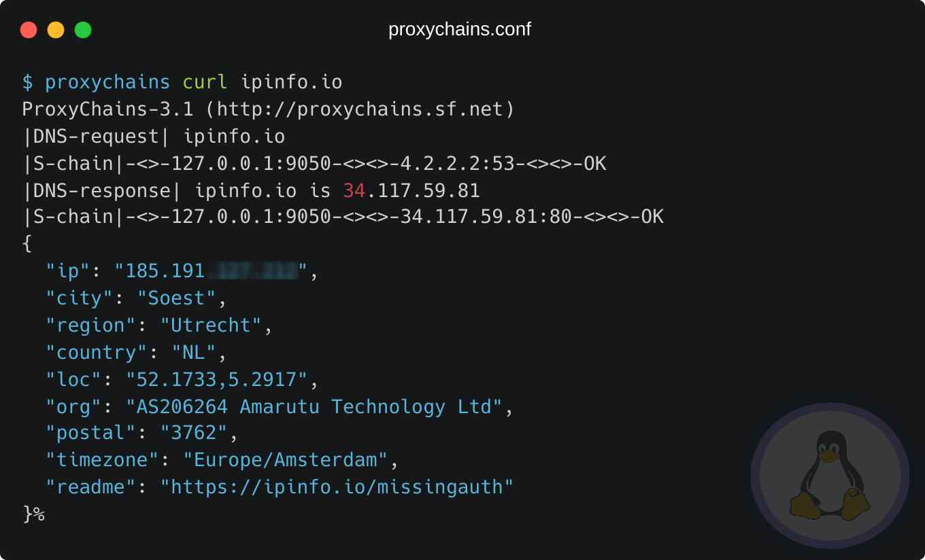The width and height of the screenshot is (925, 560).
Task: Click the region value Utrecht
Action: [211, 326]
